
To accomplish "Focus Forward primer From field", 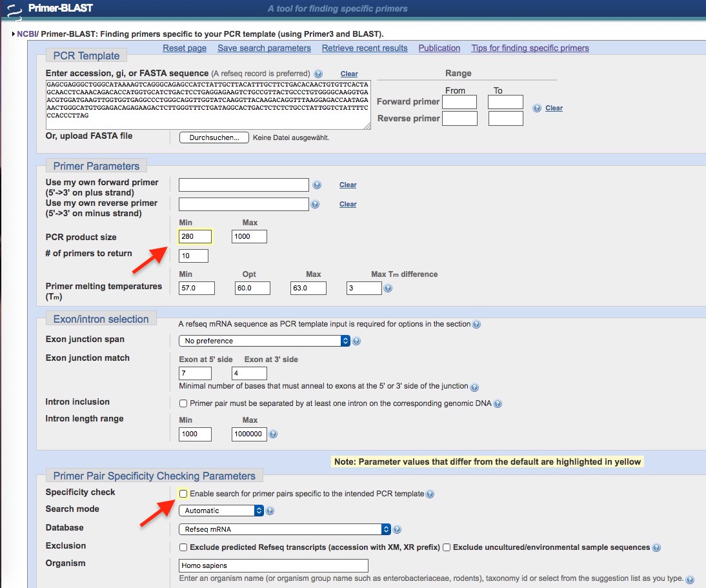I will pos(459,102).
